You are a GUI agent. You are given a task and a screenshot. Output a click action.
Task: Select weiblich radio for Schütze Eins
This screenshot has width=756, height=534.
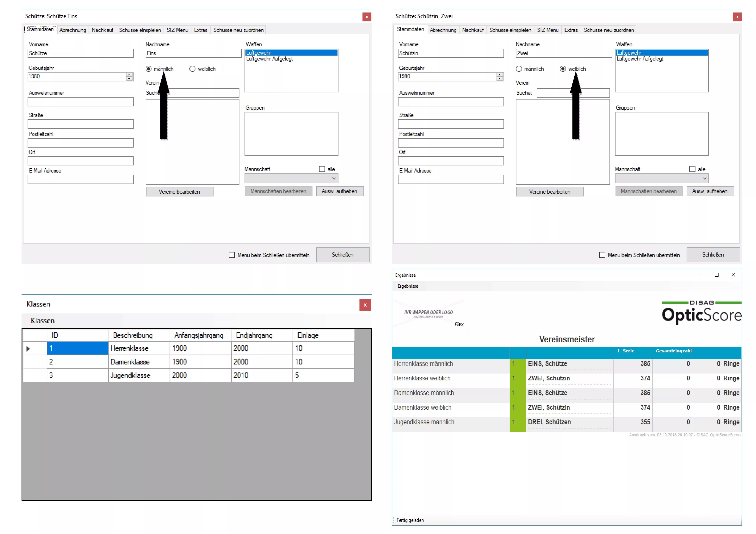coord(192,69)
